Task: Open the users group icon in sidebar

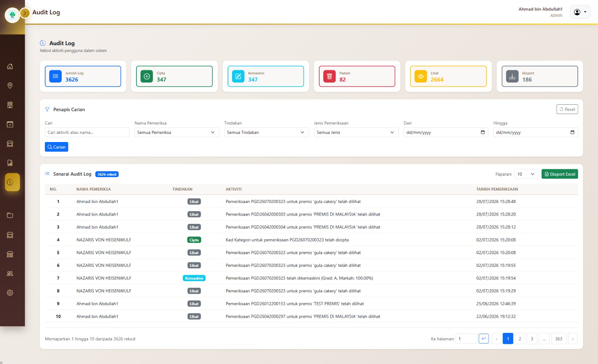Action: (x=10, y=274)
